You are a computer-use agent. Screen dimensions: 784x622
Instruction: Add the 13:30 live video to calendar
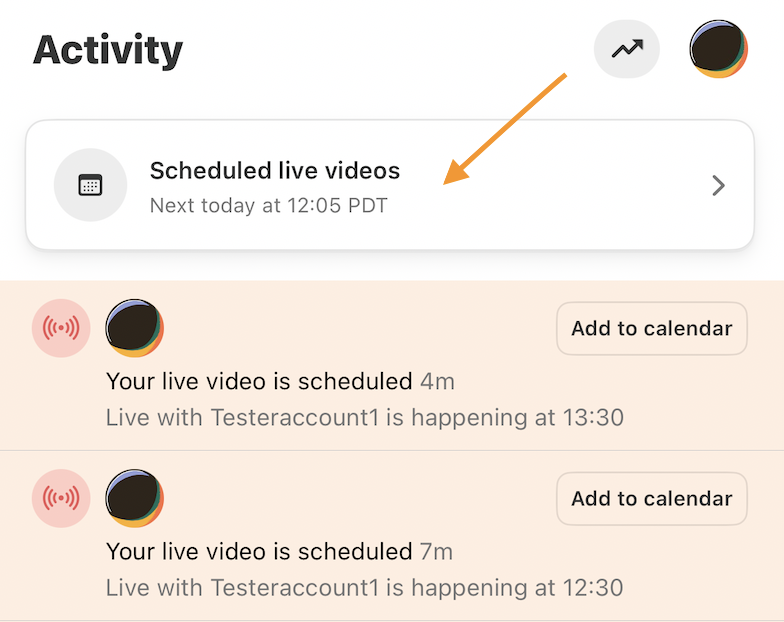click(x=652, y=328)
